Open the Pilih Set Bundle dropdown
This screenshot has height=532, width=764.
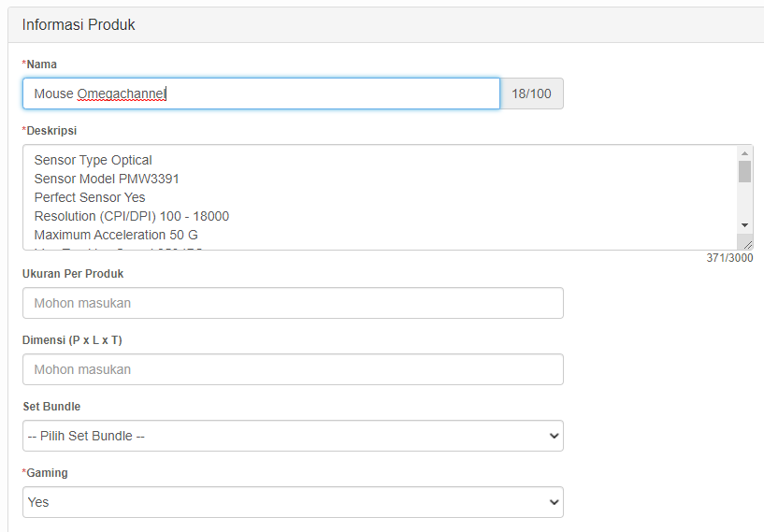pyautogui.click(x=293, y=436)
